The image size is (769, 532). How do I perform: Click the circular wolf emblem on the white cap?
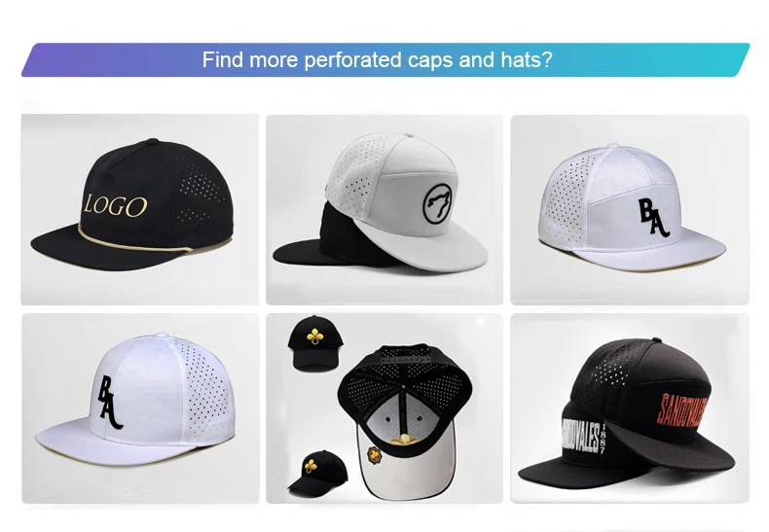437,204
